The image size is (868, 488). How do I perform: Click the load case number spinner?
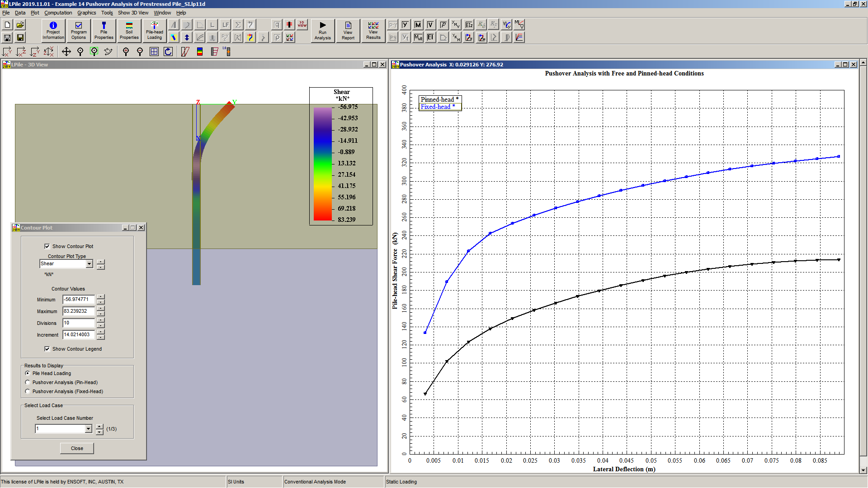click(x=100, y=429)
